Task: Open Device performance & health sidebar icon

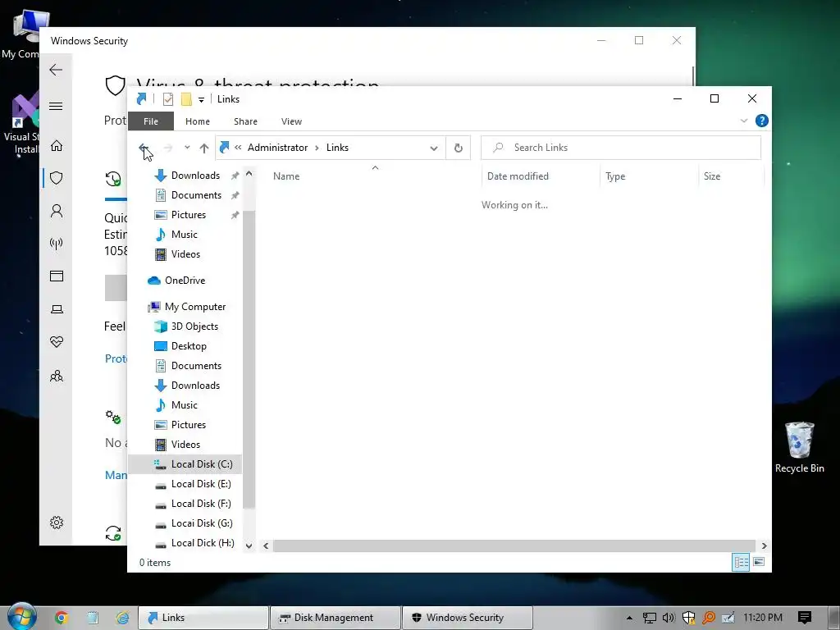Action: [57, 342]
